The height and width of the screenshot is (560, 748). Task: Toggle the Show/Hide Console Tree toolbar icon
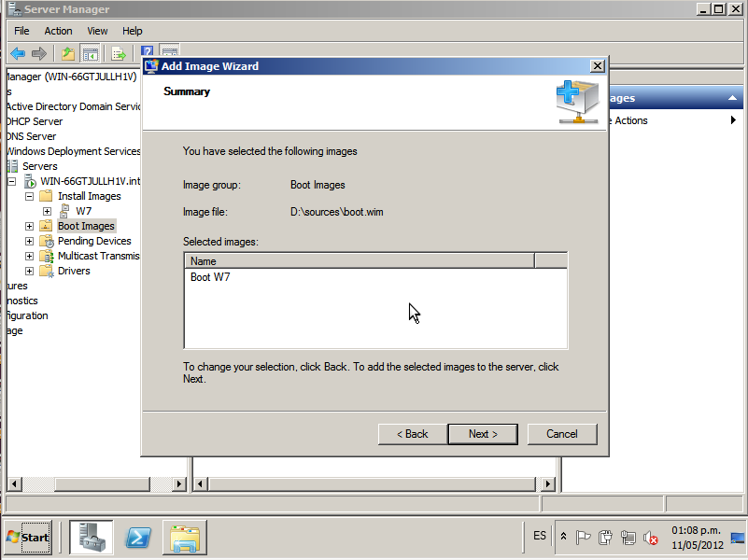pyautogui.click(x=91, y=53)
